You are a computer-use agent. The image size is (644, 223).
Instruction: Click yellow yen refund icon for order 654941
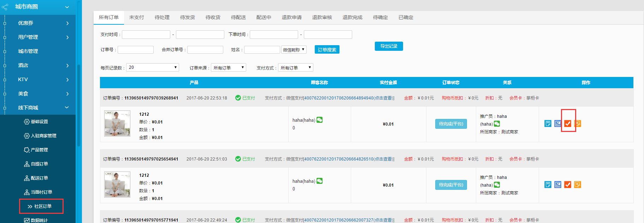tap(578, 185)
